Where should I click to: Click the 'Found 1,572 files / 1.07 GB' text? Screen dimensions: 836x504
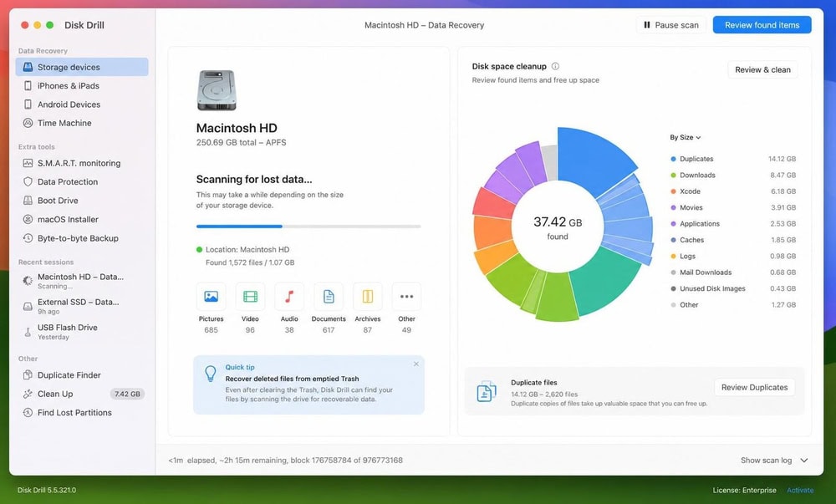pyautogui.click(x=250, y=262)
